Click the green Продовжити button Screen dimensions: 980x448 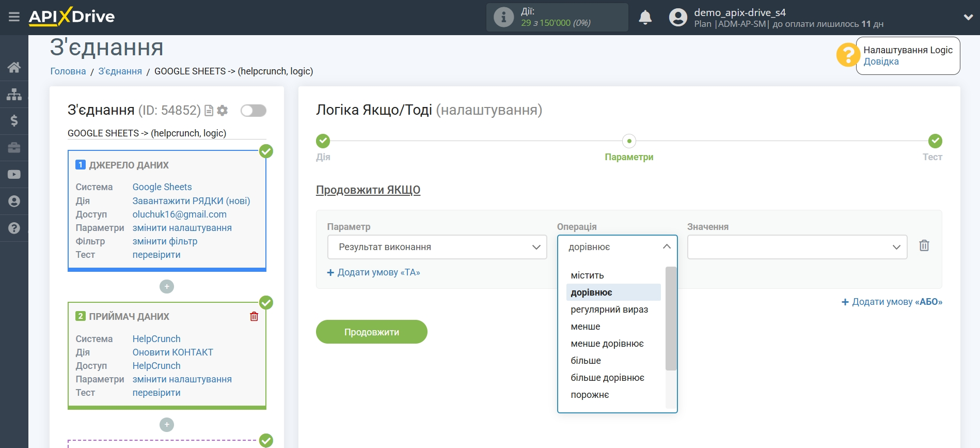(x=371, y=332)
